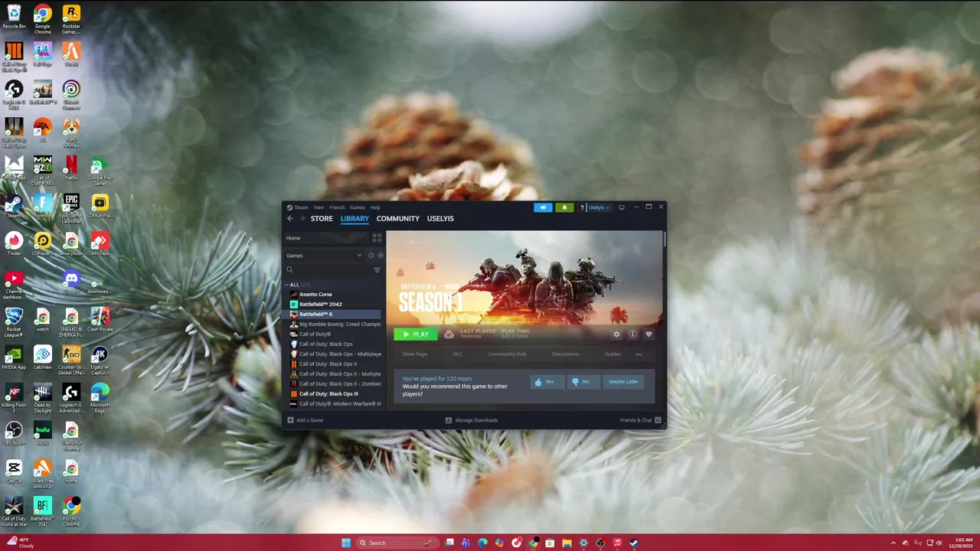Viewport: 980px width, 551px height.
Task: Open the game info circle icon
Action: click(x=632, y=334)
